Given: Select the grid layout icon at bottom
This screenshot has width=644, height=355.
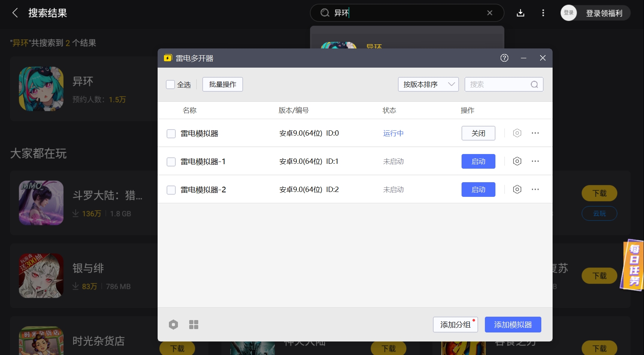Looking at the screenshot, I should [193, 324].
